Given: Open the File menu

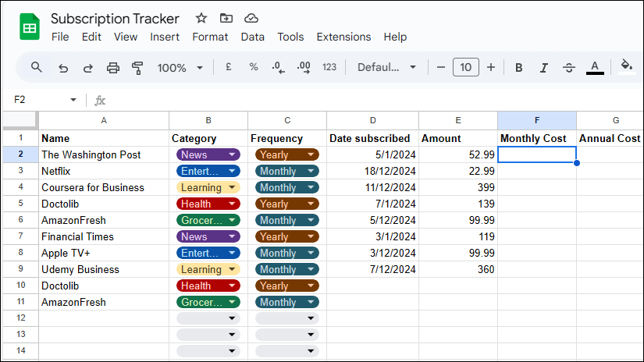Looking at the screenshot, I should coord(60,37).
